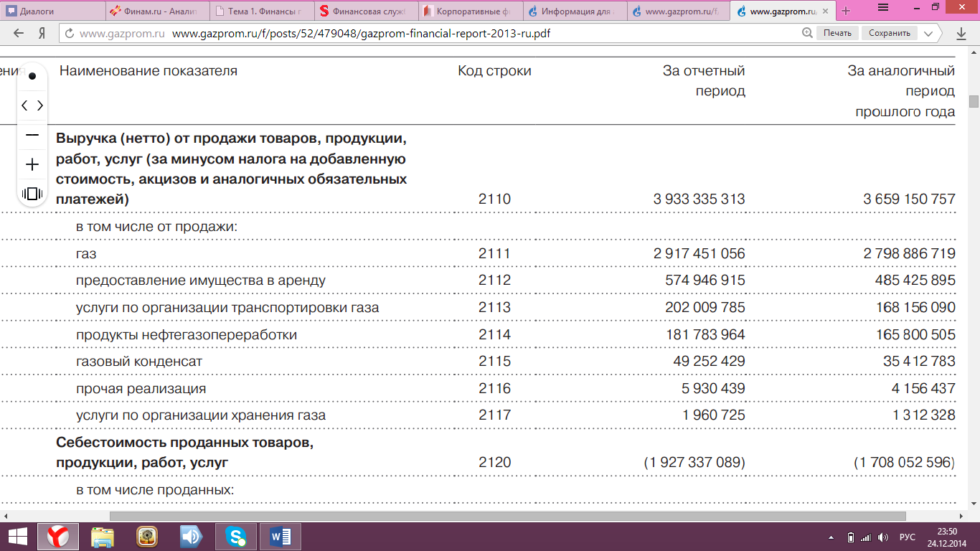The width and height of the screenshot is (980, 551).
Task: Click horizontal scrollbar left arrow
Action: (6, 516)
